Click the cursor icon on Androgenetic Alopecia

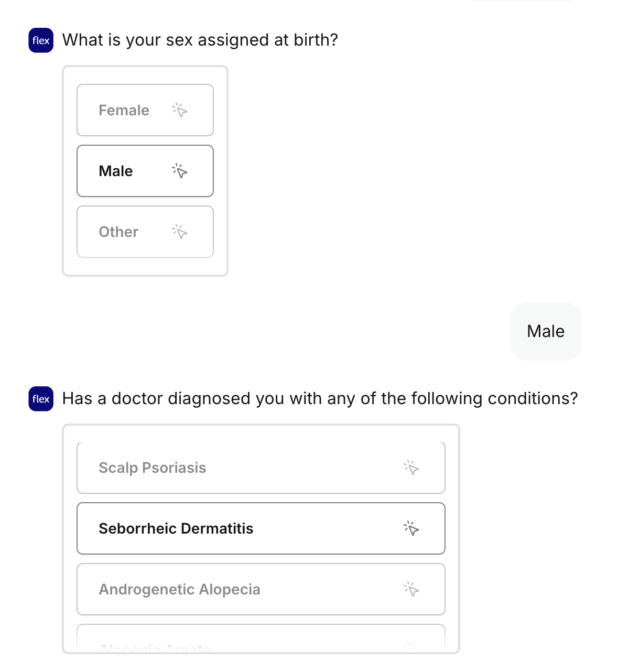pos(411,589)
